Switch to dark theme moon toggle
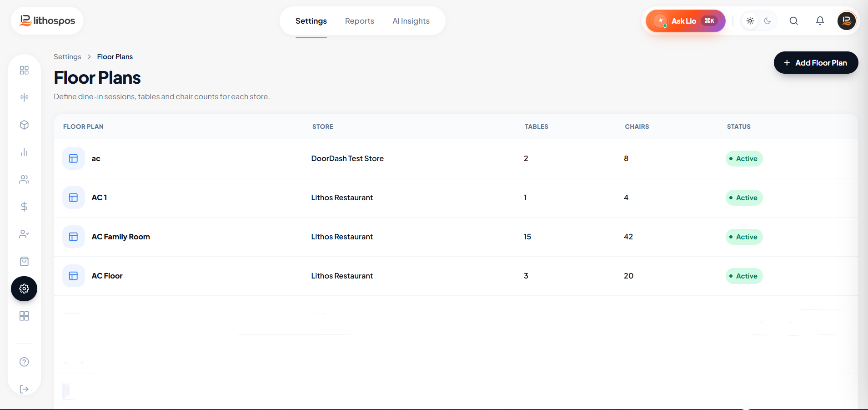The width and height of the screenshot is (868, 410). point(768,21)
